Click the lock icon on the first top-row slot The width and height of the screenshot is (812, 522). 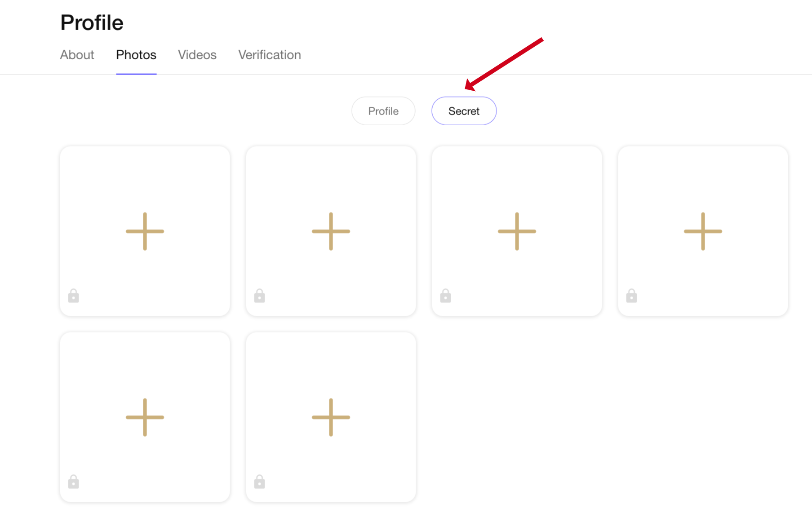74,296
